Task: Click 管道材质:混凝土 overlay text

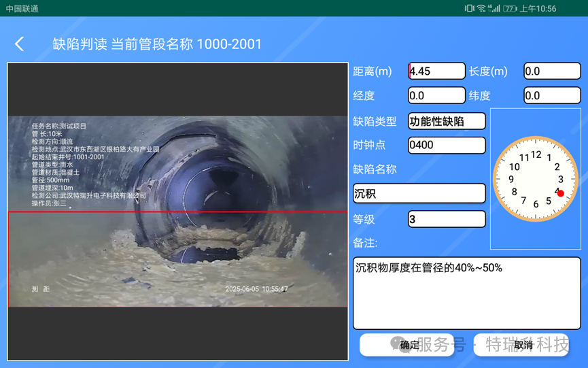Action: (x=56, y=172)
